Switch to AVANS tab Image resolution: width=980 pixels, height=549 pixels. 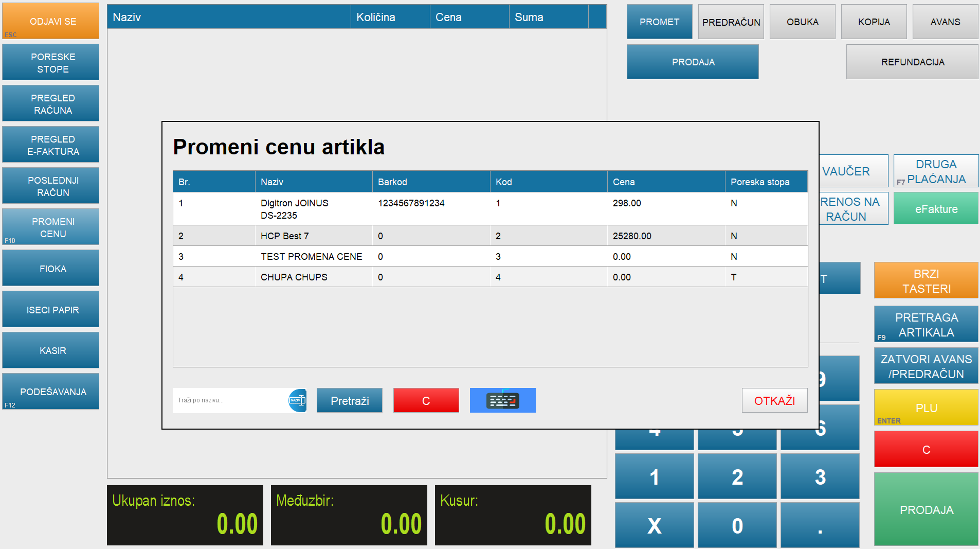(945, 22)
